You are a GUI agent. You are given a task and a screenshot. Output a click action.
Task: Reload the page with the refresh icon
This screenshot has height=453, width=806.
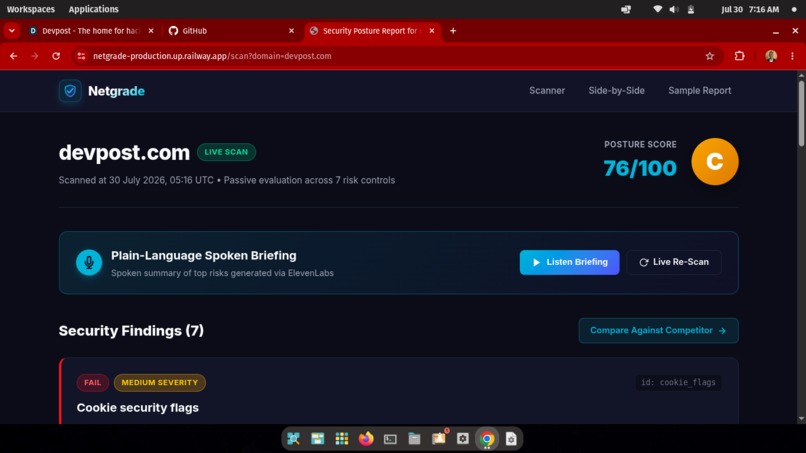pyautogui.click(x=56, y=56)
